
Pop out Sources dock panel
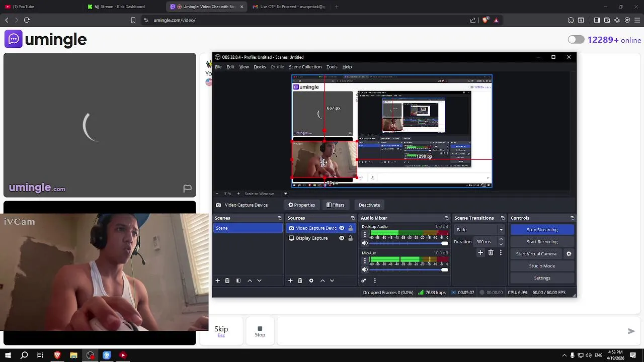click(353, 218)
